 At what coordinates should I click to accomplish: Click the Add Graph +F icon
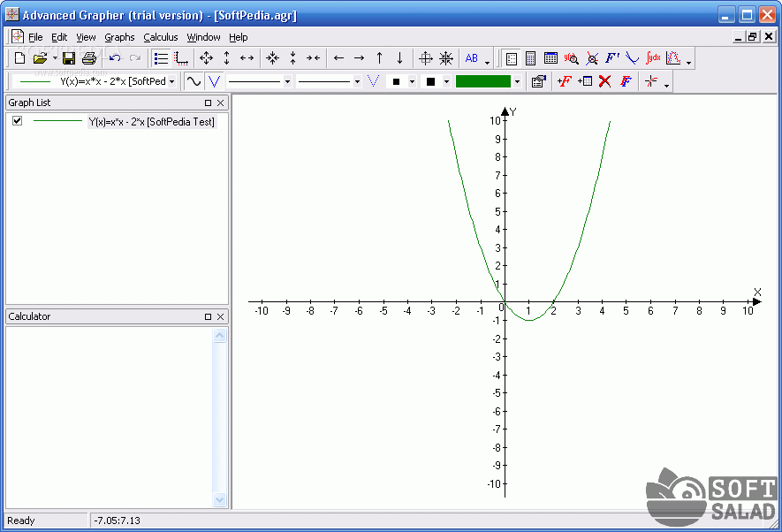point(565,81)
